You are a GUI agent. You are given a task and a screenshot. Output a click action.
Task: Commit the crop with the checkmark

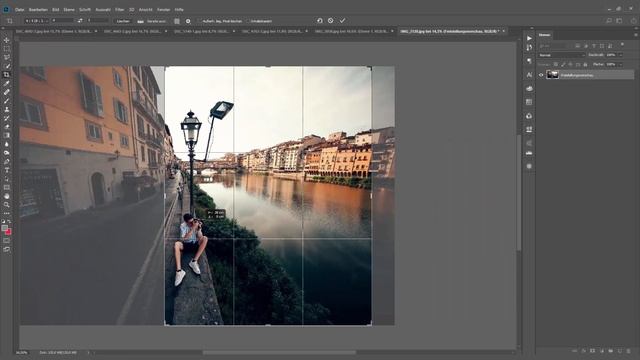342,20
